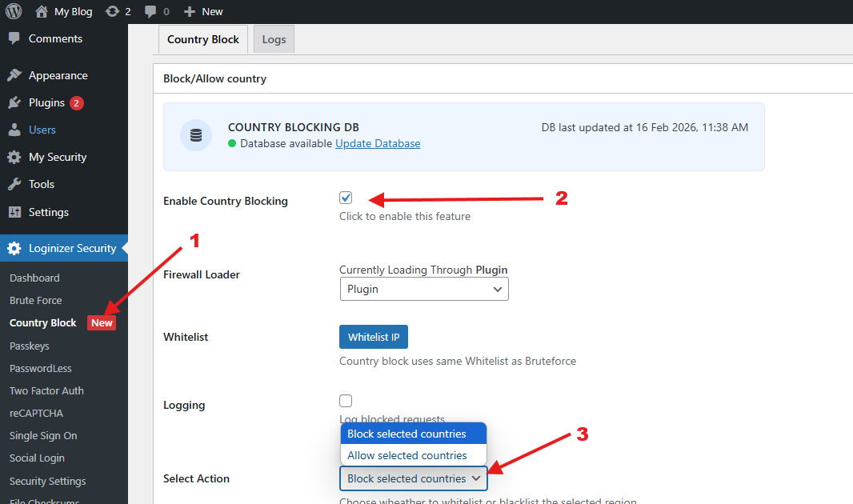Click the Loginizer Security gear icon
The width and height of the screenshot is (853, 504).
tap(14, 248)
